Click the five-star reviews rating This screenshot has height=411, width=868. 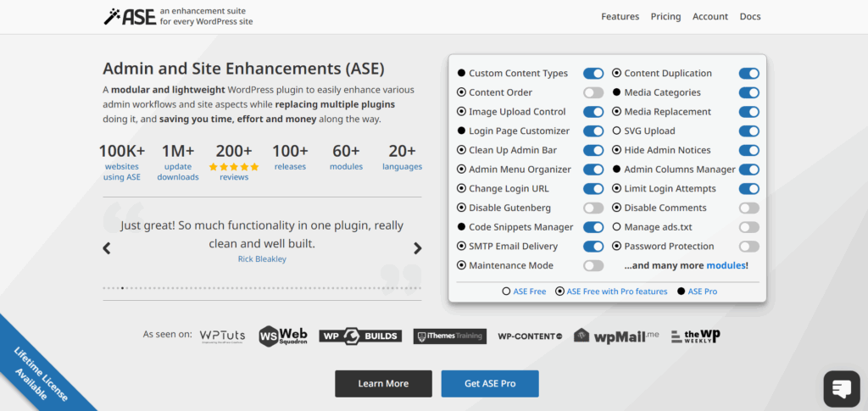click(x=234, y=166)
